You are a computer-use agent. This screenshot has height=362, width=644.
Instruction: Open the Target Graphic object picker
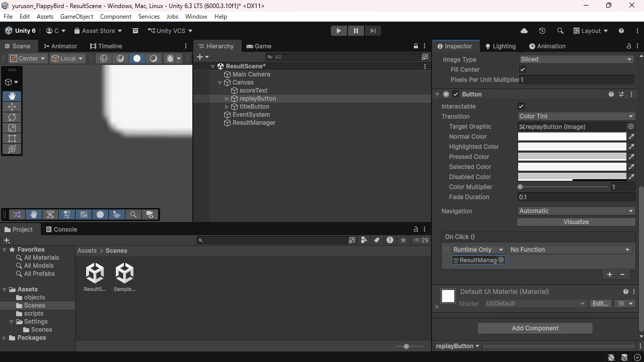point(631,126)
